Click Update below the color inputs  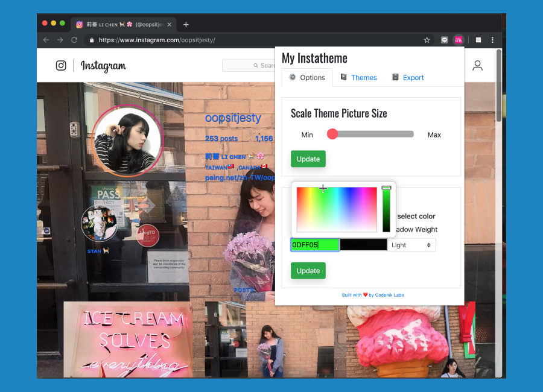308,271
